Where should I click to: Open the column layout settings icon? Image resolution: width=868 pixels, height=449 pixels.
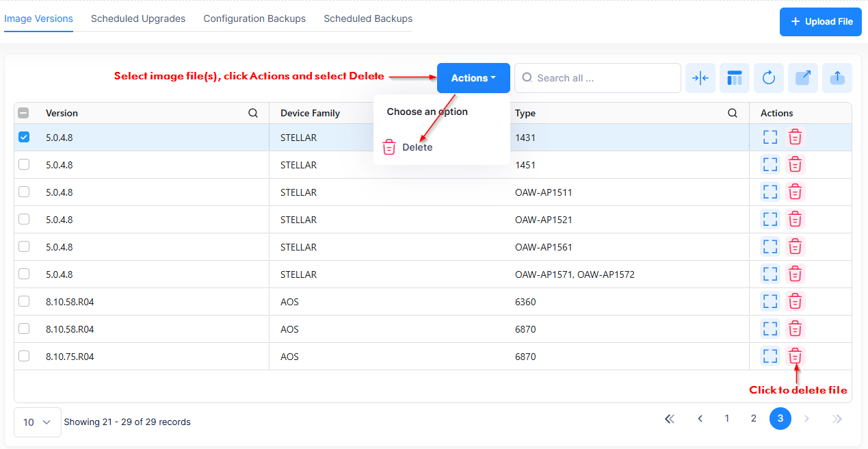tap(735, 78)
